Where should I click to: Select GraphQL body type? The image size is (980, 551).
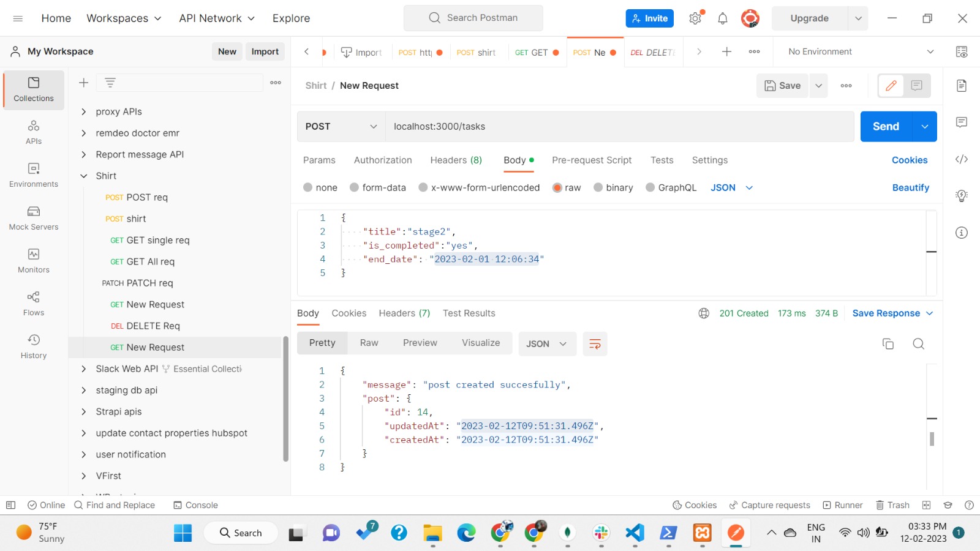click(671, 187)
